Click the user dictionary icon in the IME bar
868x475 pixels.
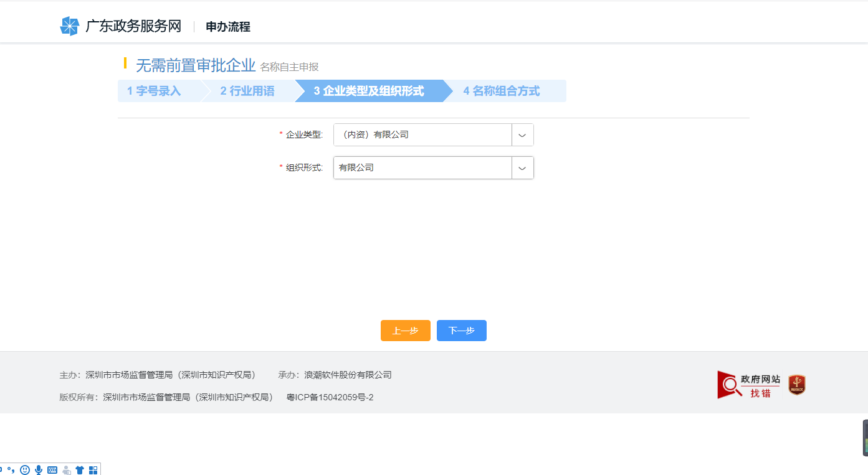click(66, 469)
